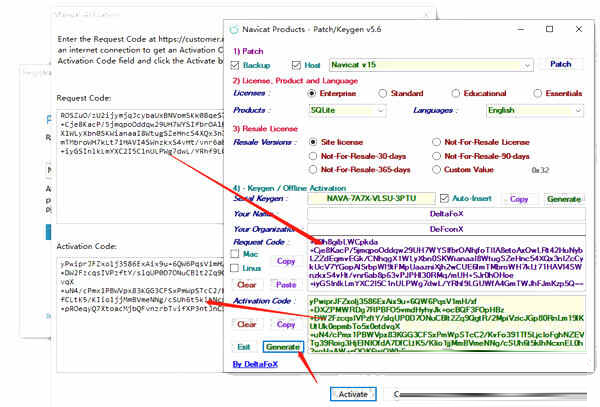Screen dimensions: 600x407
Task: Click the Request Code box in Manual Activation window
Action: 140,166
